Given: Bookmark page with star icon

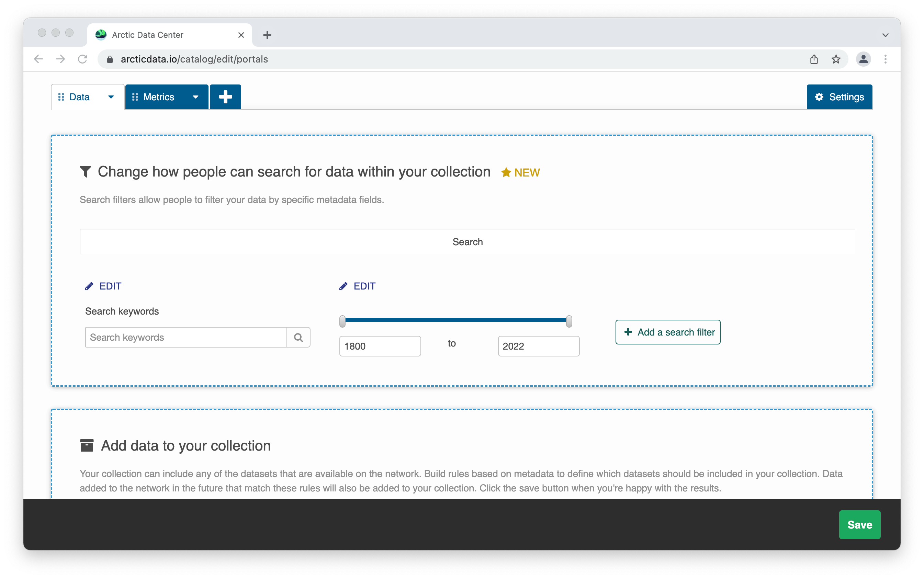Looking at the screenshot, I should [836, 59].
